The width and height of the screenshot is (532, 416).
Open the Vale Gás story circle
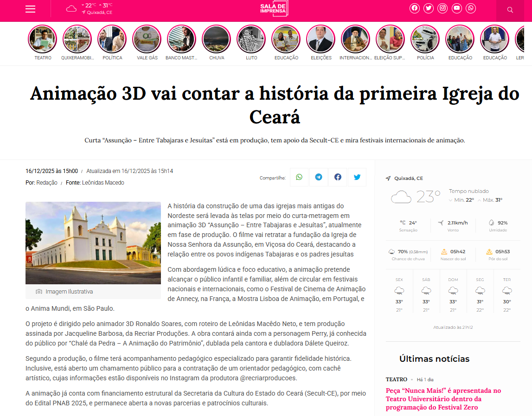pyautogui.click(x=147, y=39)
